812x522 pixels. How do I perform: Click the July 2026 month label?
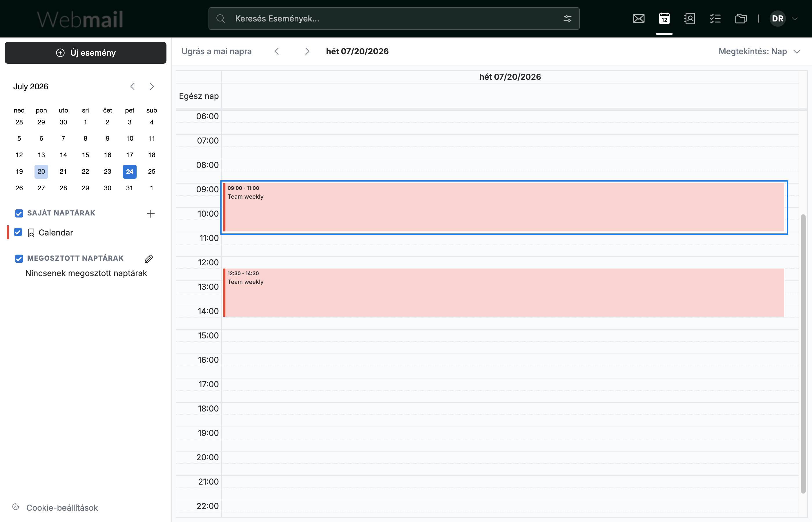point(30,86)
